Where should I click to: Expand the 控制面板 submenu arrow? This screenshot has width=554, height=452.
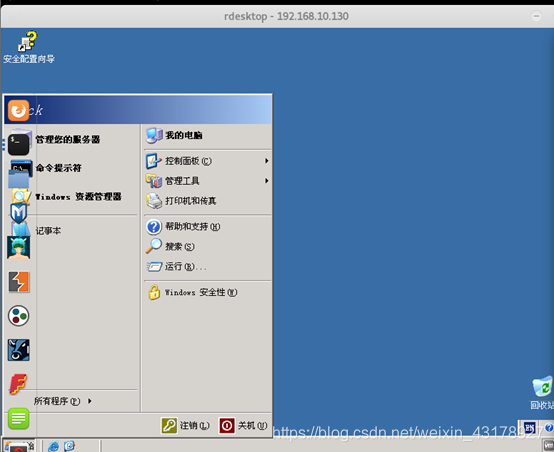click(267, 161)
